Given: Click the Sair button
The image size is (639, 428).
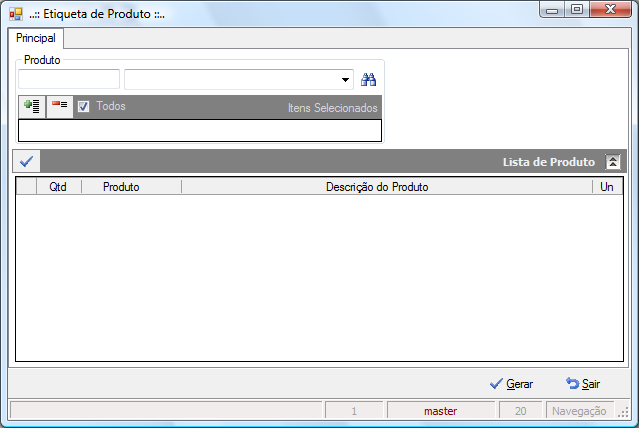Looking at the screenshot, I should pos(583,384).
